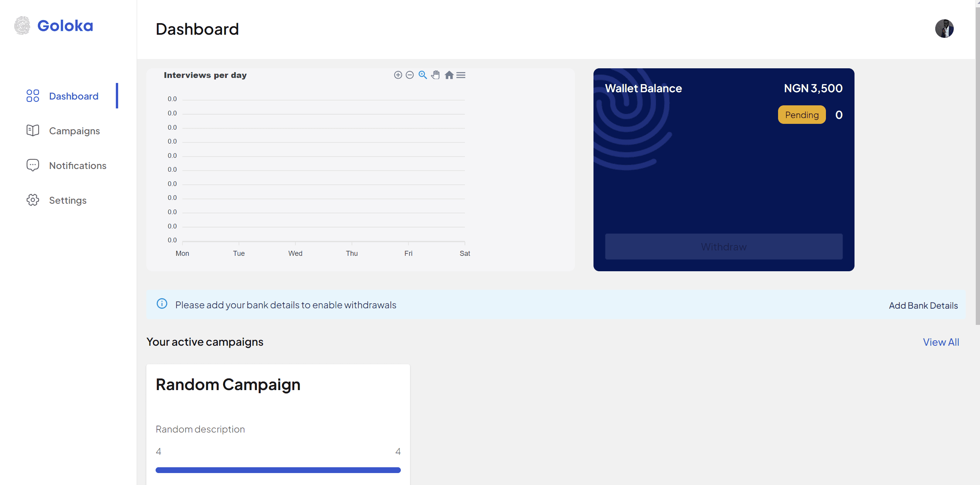Reset chart zoom with home icon
Screen dimensions: 980x485
(449, 75)
